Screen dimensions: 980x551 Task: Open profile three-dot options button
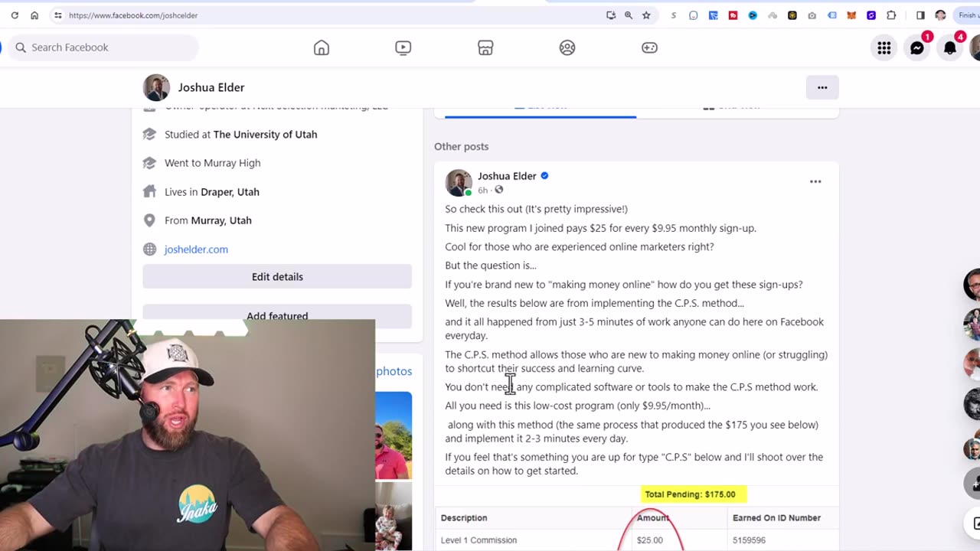pyautogui.click(x=822, y=87)
